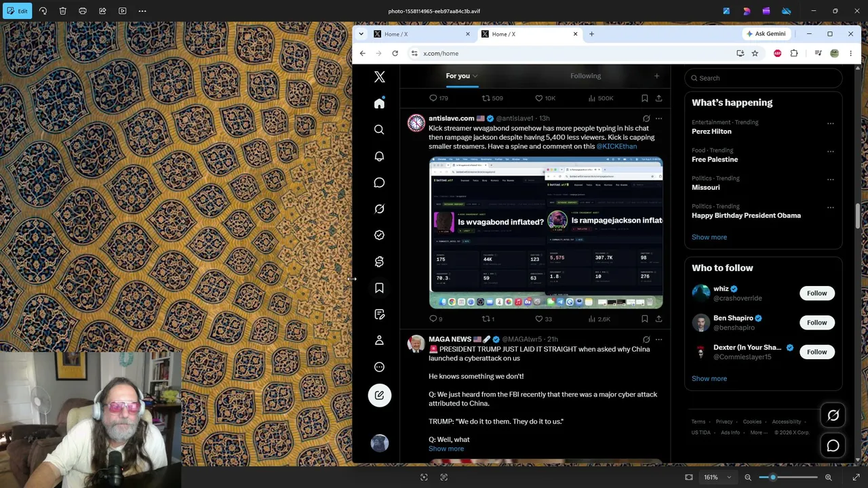
Task: Click the Photos zoom slider handle
Action: point(772,477)
